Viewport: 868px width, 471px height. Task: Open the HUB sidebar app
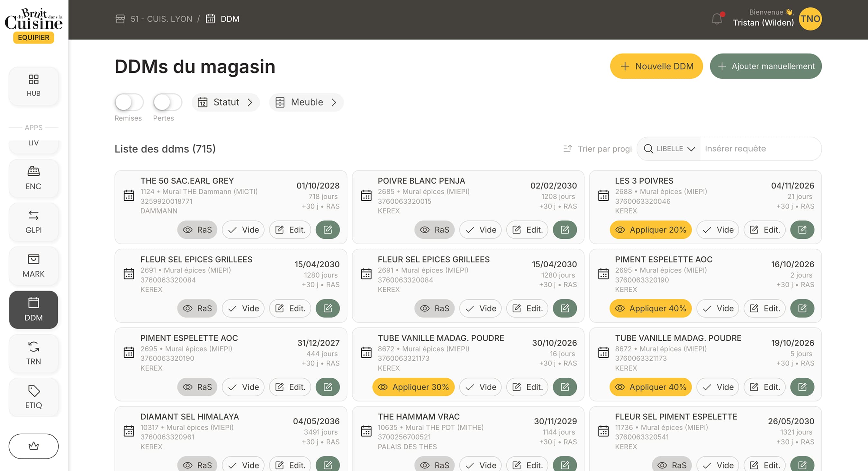[x=33, y=86]
